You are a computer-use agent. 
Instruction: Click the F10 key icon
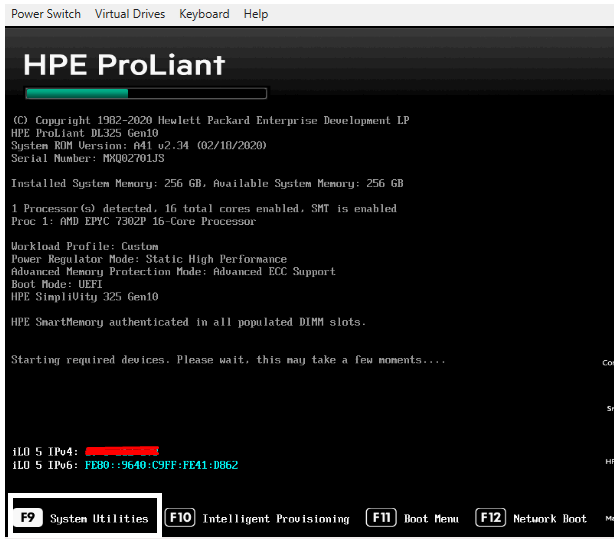coord(181,518)
